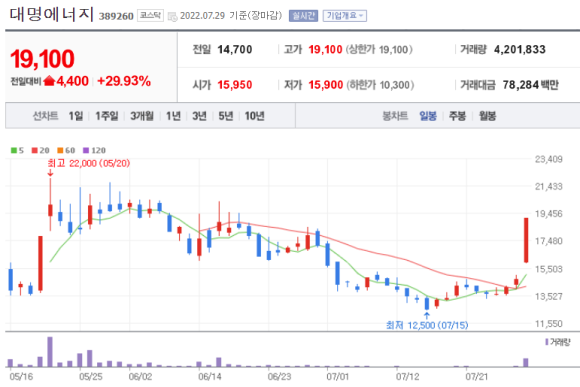Viewport: 580px width, 387px height.
Task: Click the orange 60-day moving average swatch
Action: click(x=60, y=150)
